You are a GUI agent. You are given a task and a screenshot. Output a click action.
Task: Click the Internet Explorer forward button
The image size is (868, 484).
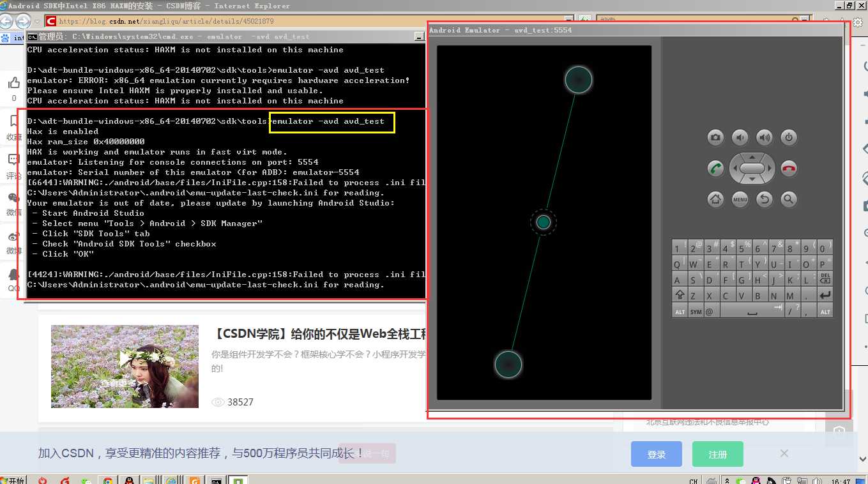[23, 21]
